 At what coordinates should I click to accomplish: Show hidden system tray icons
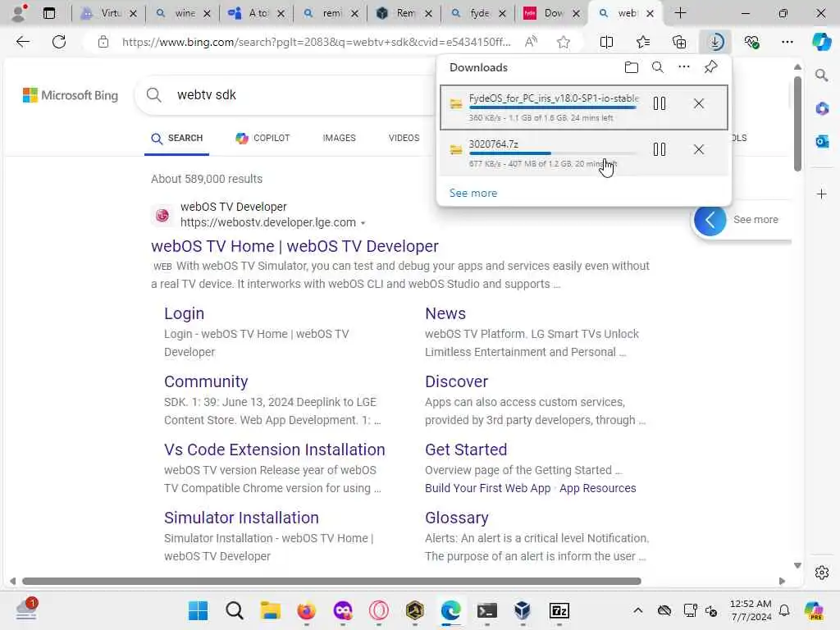coord(637,610)
